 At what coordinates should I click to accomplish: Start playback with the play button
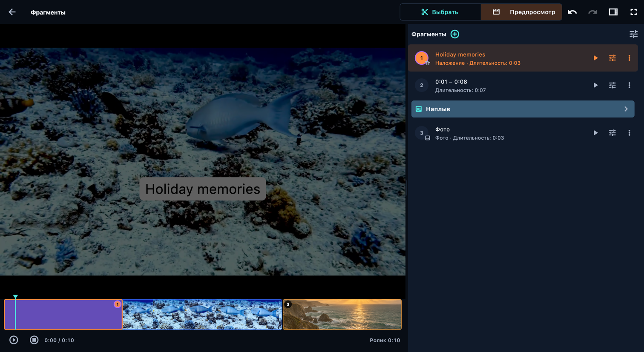[x=14, y=340]
